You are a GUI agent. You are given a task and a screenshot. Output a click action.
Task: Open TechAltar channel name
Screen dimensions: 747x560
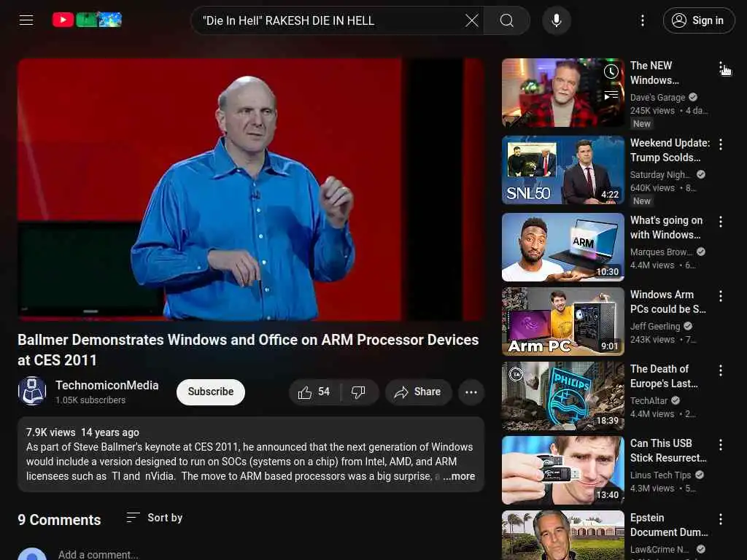[x=649, y=400]
